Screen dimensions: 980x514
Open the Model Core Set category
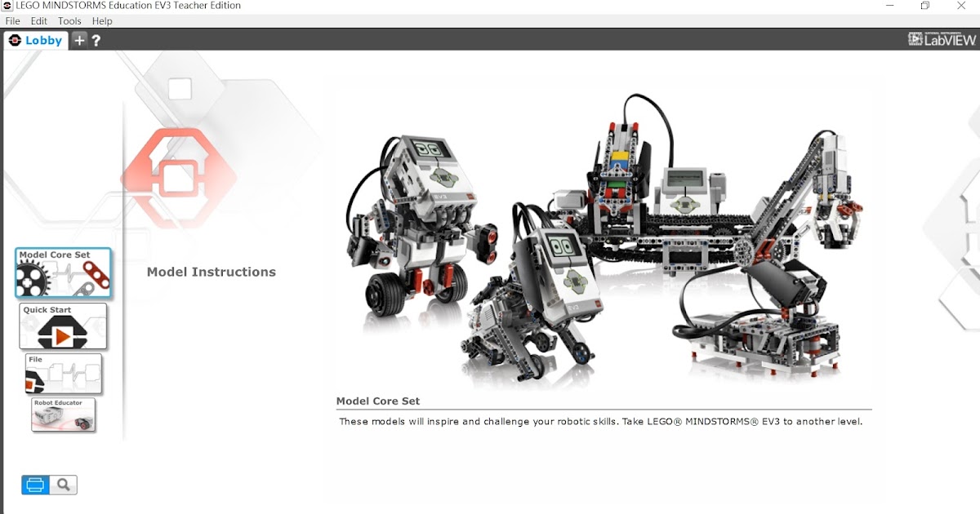click(x=63, y=273)
